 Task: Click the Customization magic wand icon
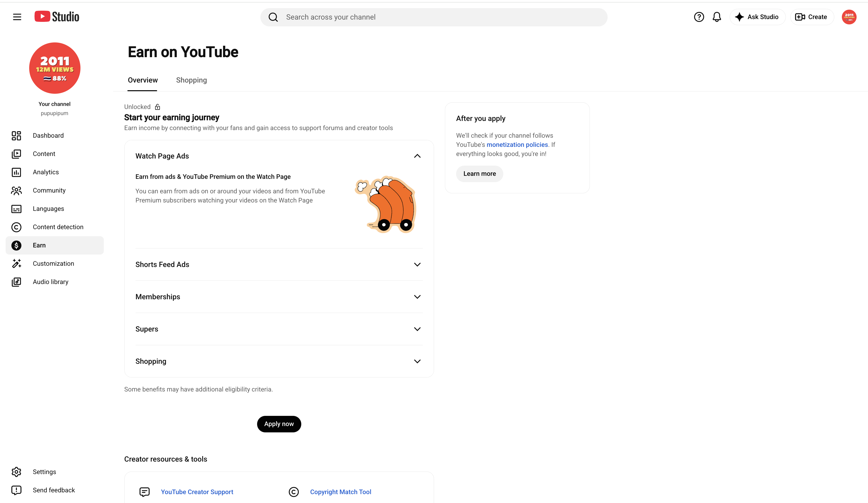click(x=16, y=263)
